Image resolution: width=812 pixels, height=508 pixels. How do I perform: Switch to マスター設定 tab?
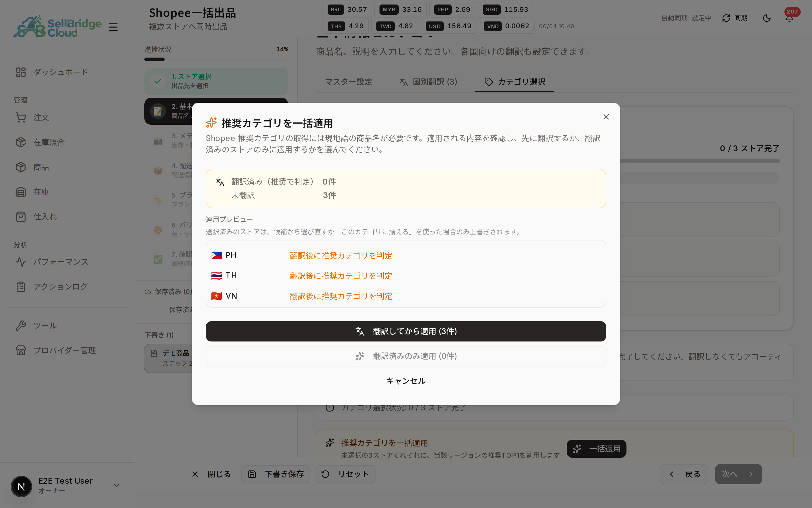[348, 82]
